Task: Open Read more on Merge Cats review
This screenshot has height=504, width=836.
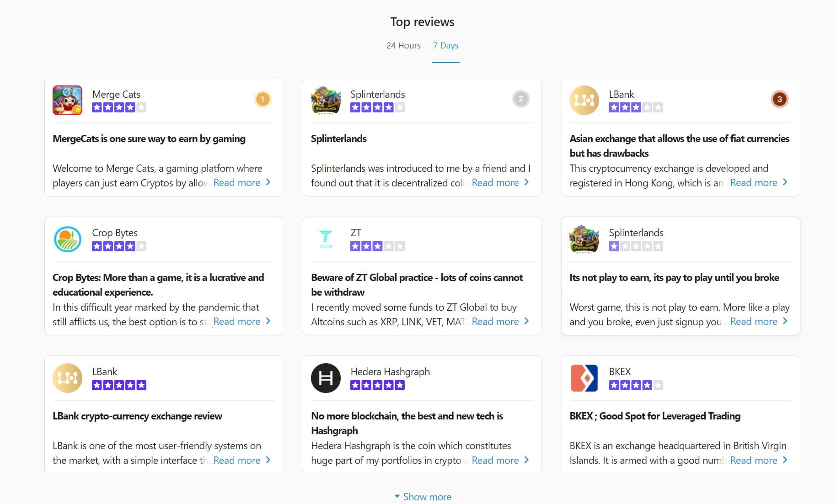Action: 241,183
